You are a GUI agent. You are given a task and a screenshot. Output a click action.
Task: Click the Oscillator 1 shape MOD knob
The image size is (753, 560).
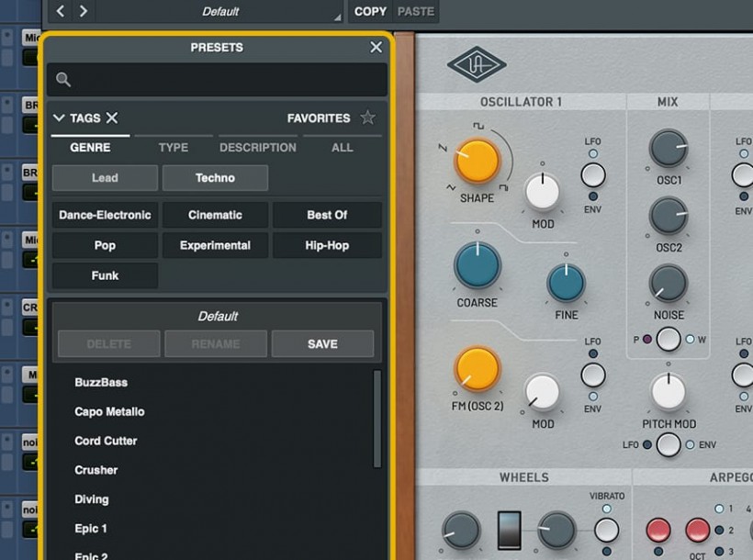pos(543,191)
